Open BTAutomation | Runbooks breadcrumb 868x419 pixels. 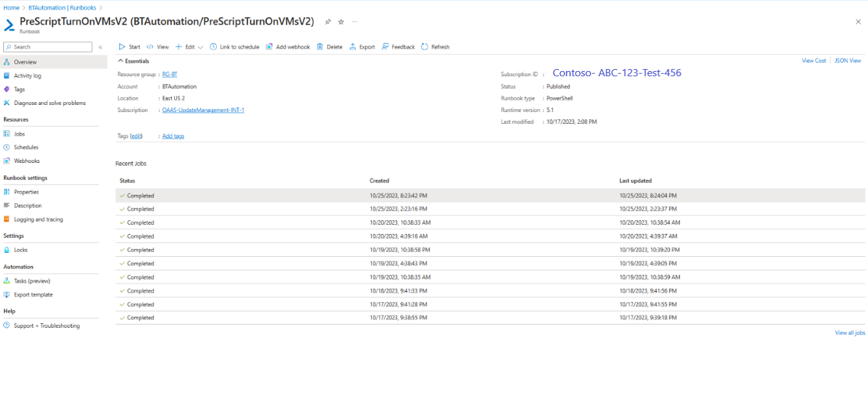[x=61, y=8]
